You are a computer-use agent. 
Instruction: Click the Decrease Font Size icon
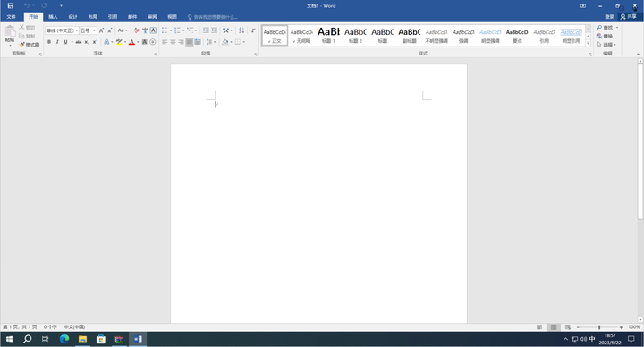pyautogui.click(x=110, y=30)
